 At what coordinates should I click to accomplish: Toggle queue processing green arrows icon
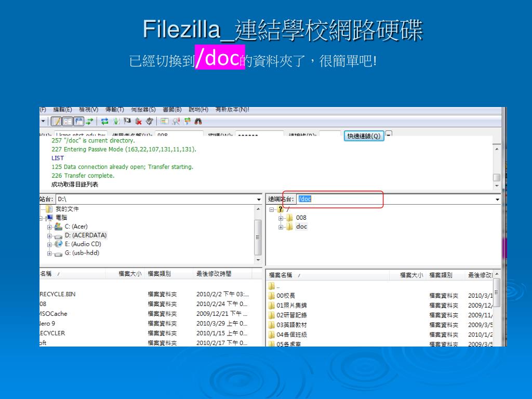tap(116, 122)
